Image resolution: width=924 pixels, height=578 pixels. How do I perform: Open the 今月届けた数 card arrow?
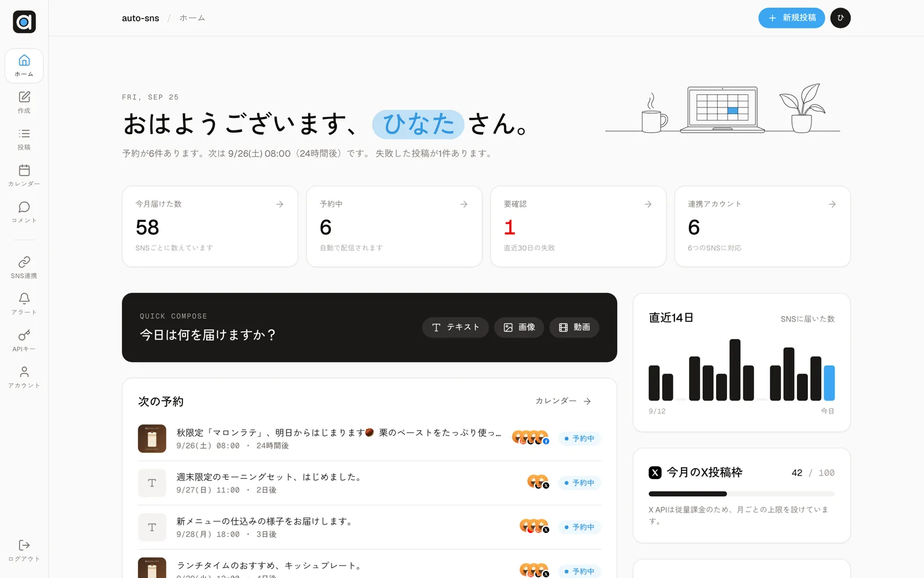[x=280, y=204]
